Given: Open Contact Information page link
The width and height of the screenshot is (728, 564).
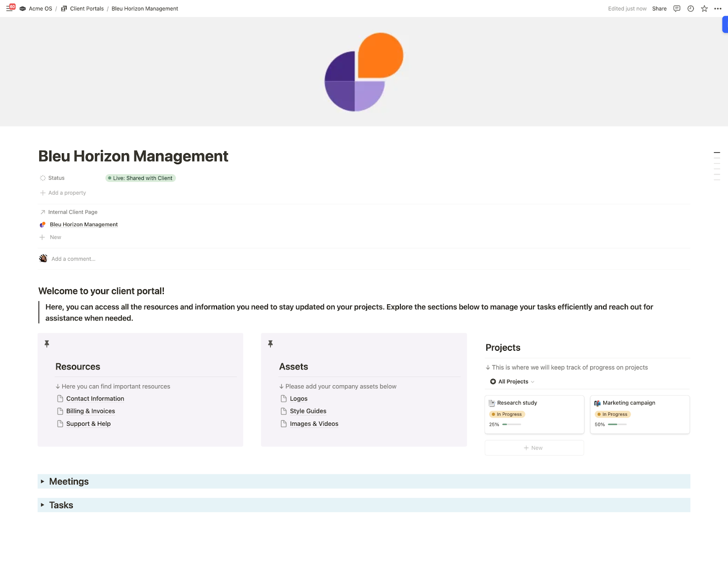Looking at the screenshot, I should 95,398.
